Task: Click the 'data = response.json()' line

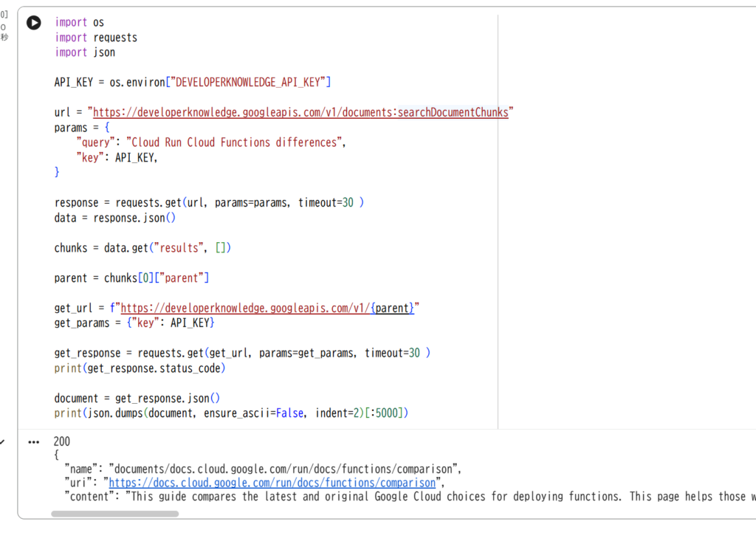Action: click(x=114, y=218)
